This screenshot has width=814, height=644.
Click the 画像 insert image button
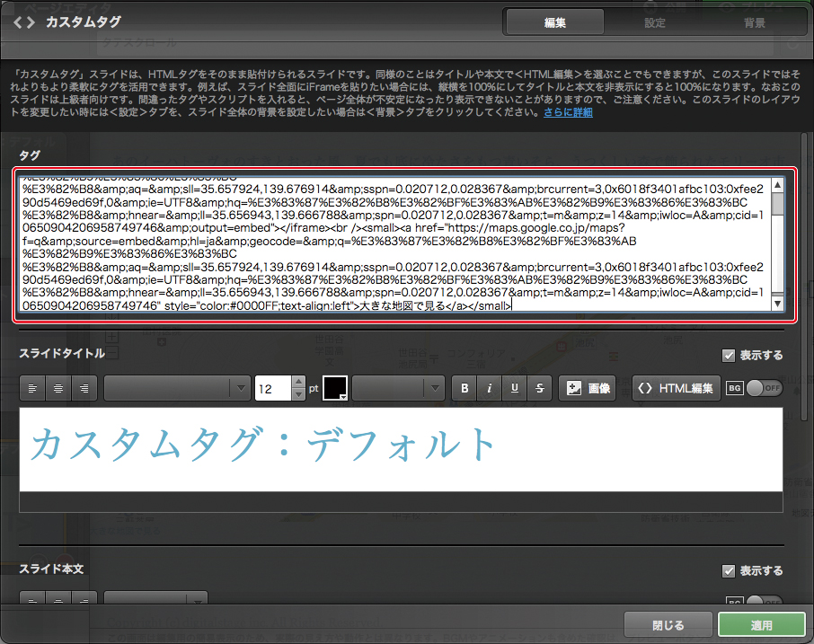click(x=587, y=388)
